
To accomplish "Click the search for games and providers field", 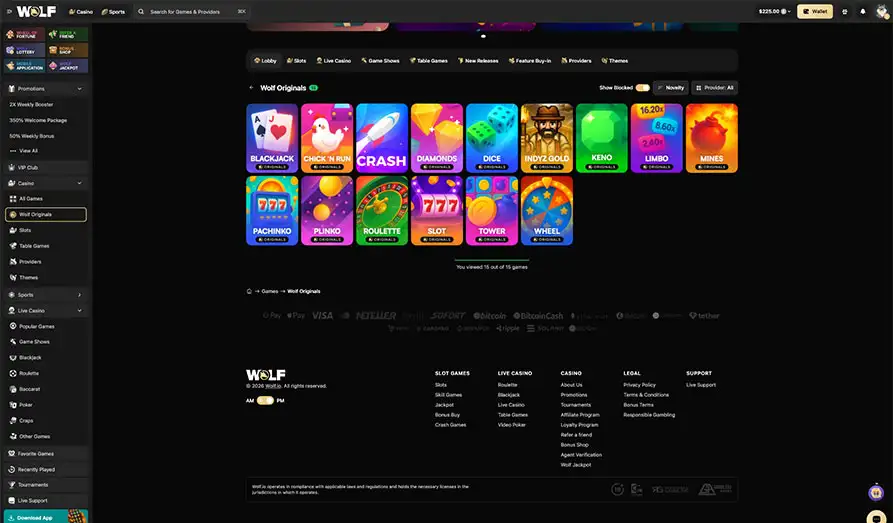I will pos(192,11).
